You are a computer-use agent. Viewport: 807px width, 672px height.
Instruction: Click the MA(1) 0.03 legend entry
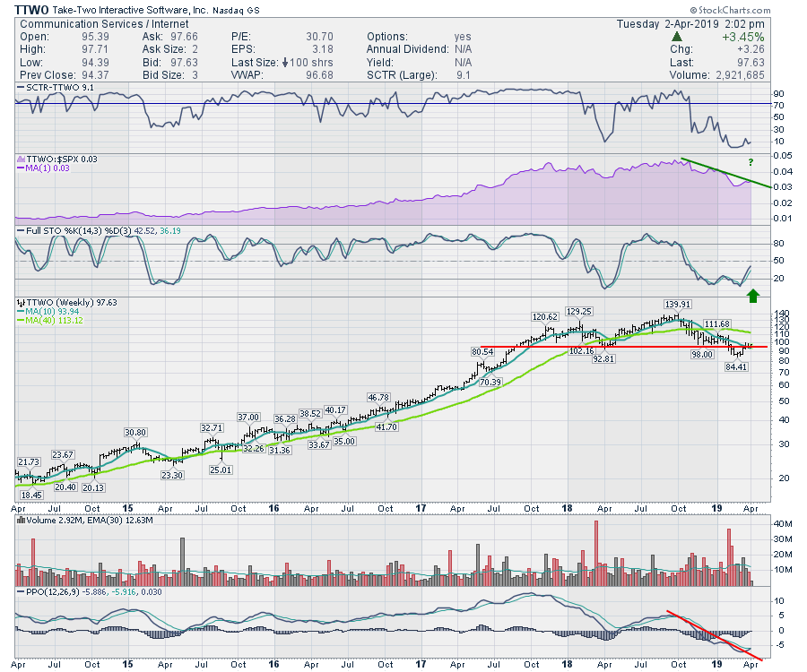coord(43,168)
